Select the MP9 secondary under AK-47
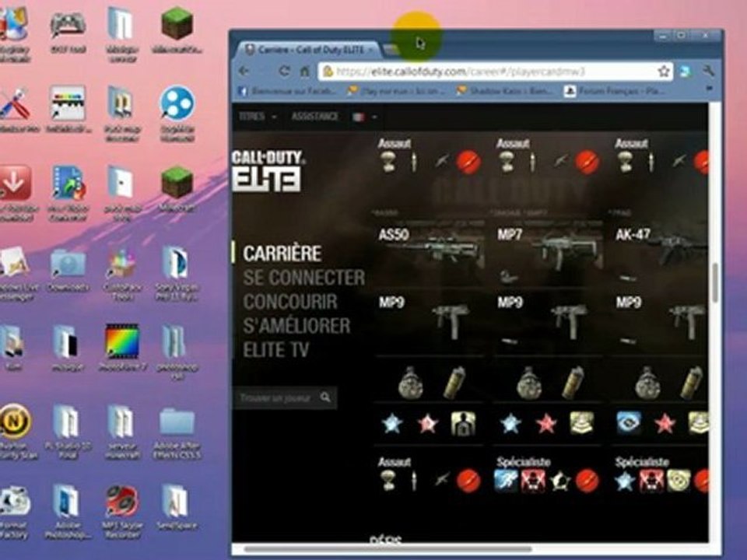747x560 pixels. [659, 321]
